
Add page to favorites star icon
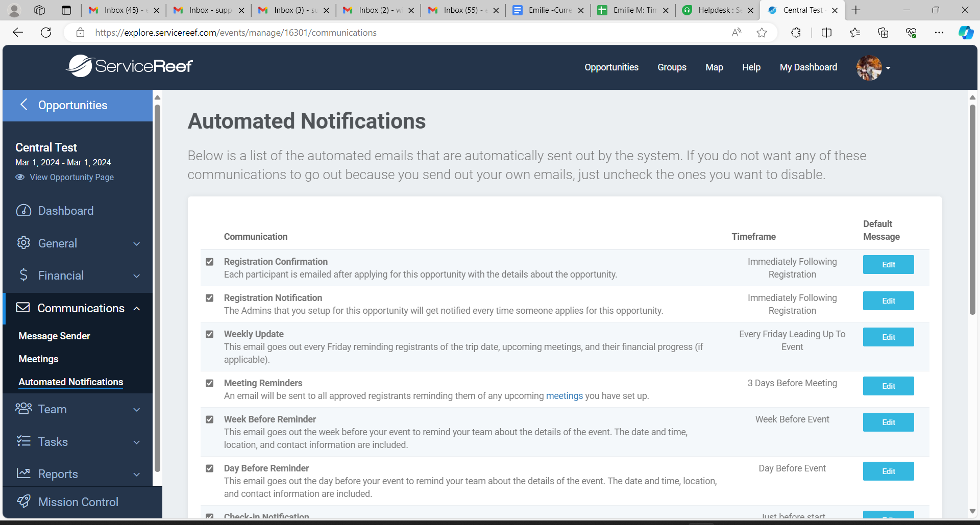tap(762, 33)
